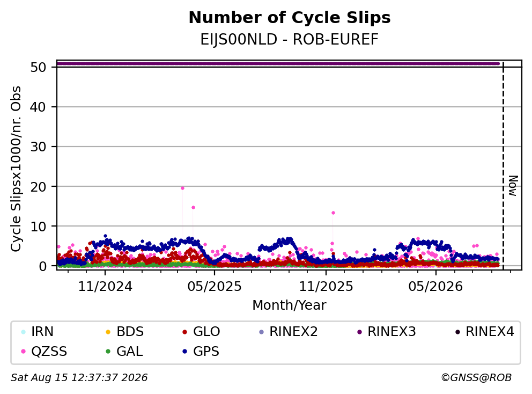532x394 pixels.
Task: Click the timestamp Sat Aug 15 12:37:37 2026
Action: (x=79, y=378)
